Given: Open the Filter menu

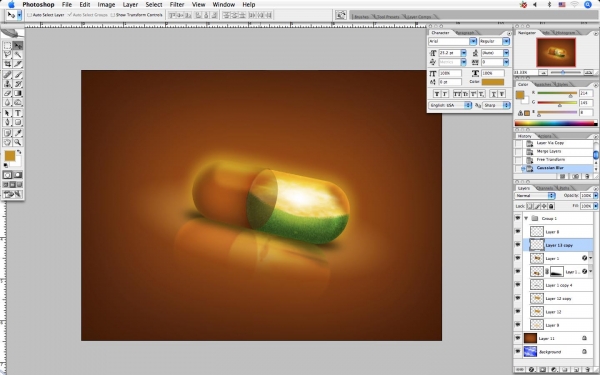Looking at the screenshot, I should click(177, 5).
